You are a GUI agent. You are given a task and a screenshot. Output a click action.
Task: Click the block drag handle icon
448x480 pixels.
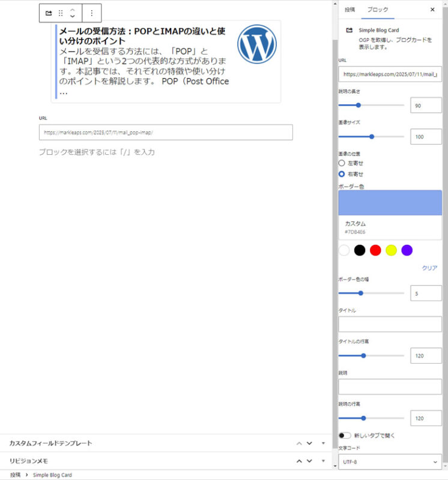point(61,13)
